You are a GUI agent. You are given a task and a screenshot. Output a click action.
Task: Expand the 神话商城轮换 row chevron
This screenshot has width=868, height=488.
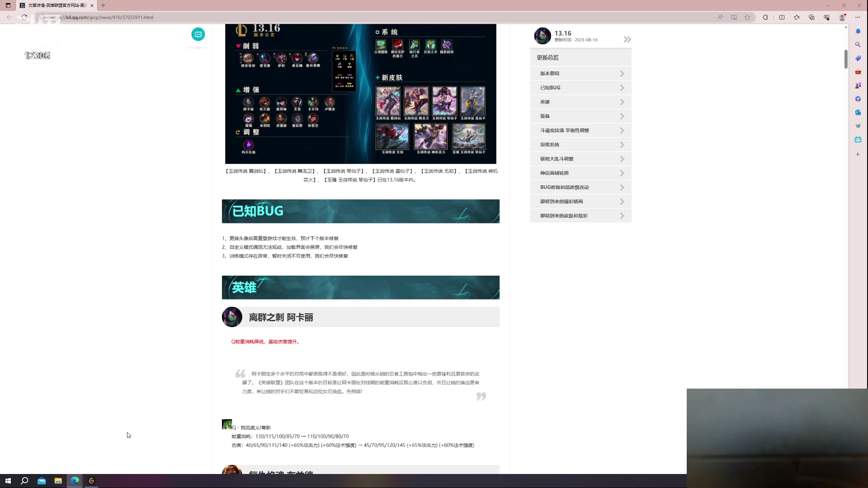(622, 173)
